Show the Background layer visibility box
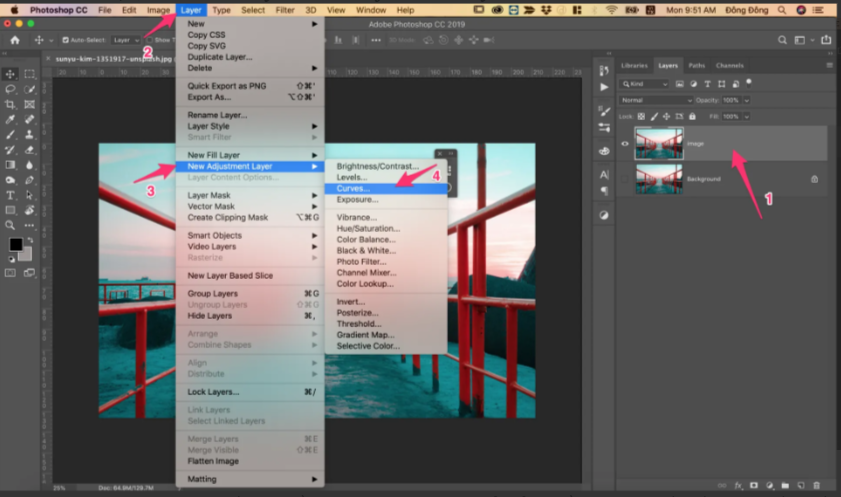 point(625,179)
